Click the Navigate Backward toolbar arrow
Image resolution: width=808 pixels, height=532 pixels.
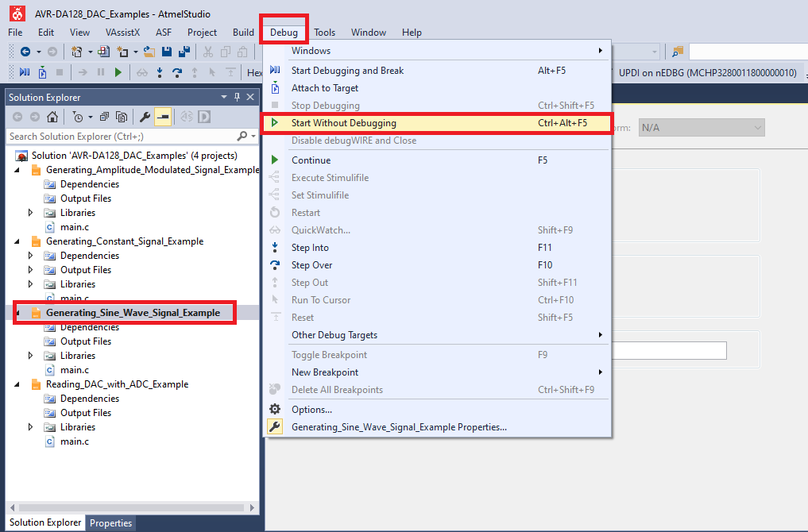pos(25,52)
